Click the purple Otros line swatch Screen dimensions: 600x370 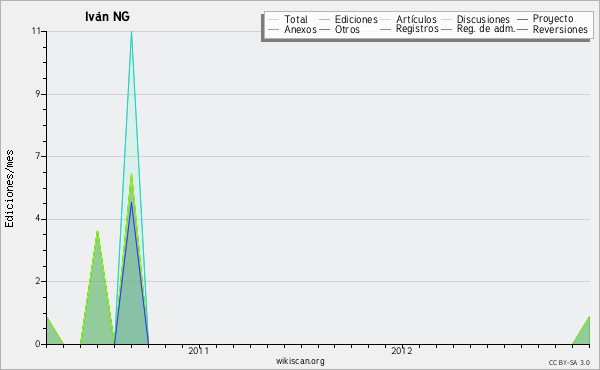tap(324, 29)
